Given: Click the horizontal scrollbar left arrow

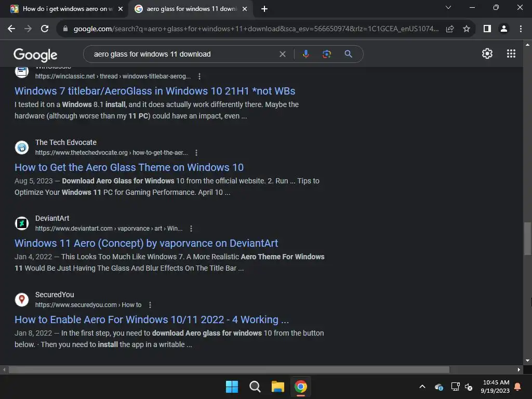Looking at the screenshot, I should point(4,369).
